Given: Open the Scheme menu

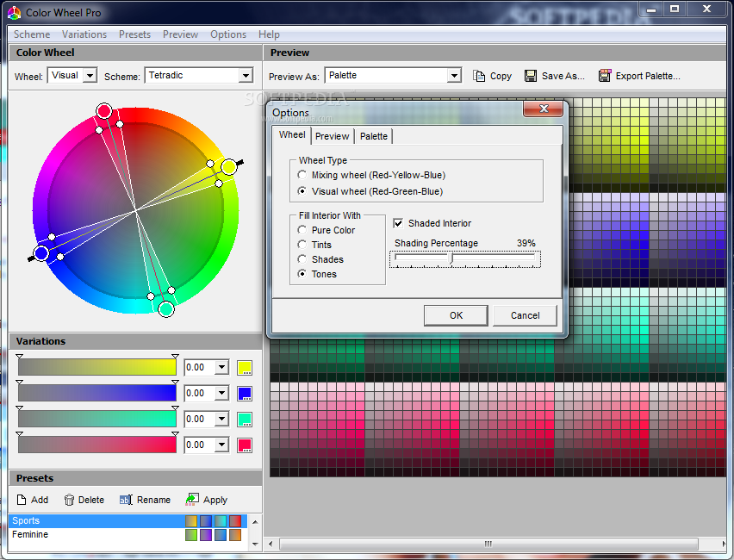Looking at the screenshot, I should coord(32,34).
